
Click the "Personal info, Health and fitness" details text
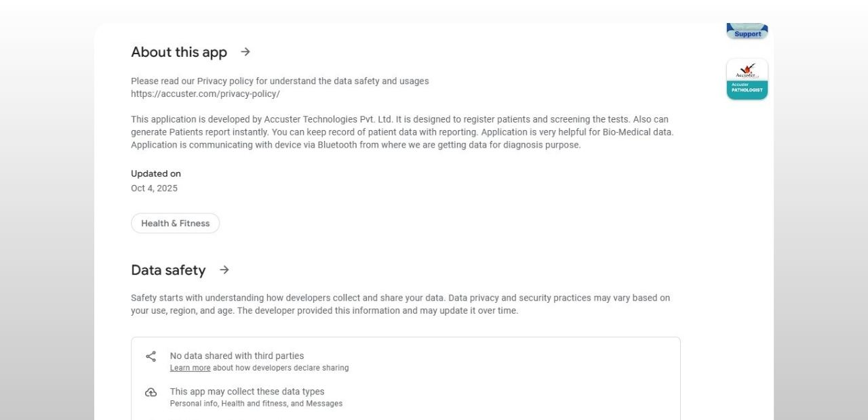(x=256, y=403)
